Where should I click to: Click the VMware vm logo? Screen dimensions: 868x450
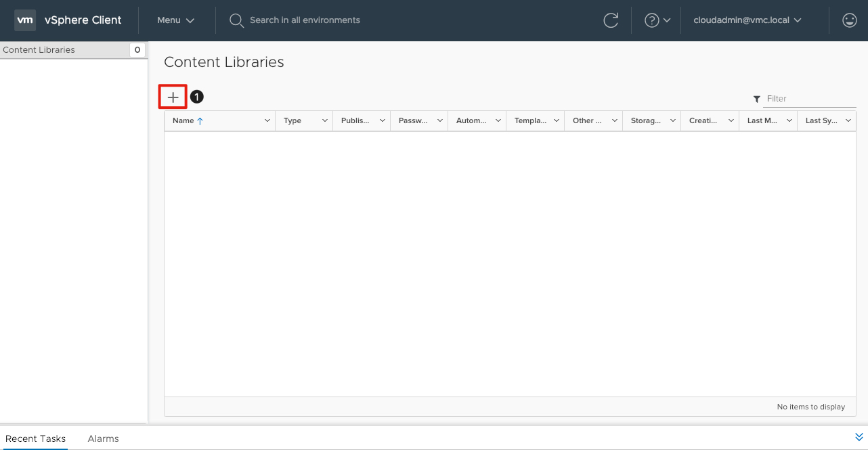pyautogui.click(x=25, y=20)
